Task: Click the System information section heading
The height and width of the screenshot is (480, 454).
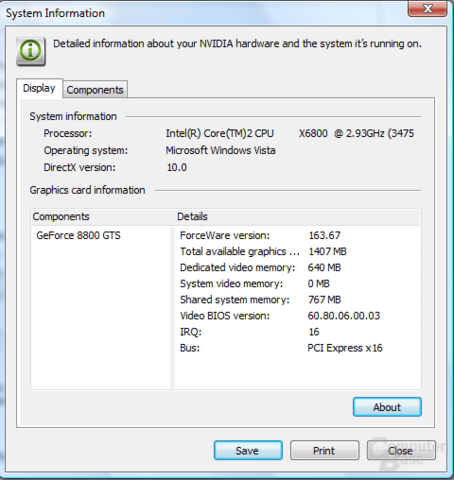Action: pos(73,116)
